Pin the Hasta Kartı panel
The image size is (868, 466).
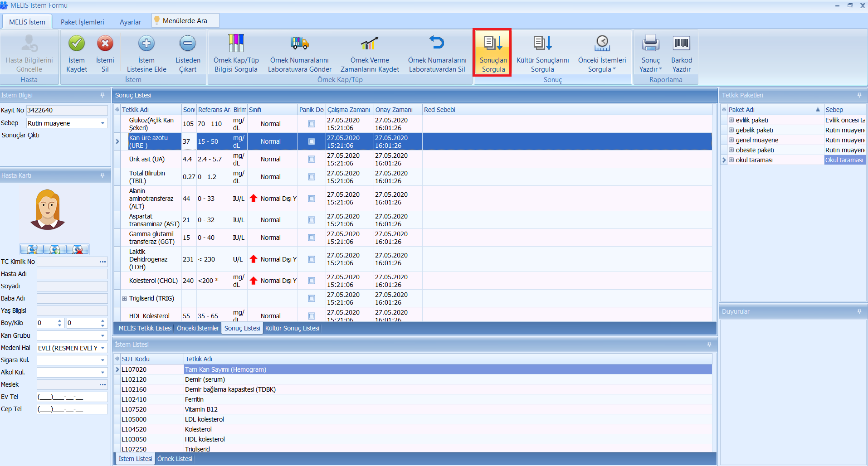102,175
